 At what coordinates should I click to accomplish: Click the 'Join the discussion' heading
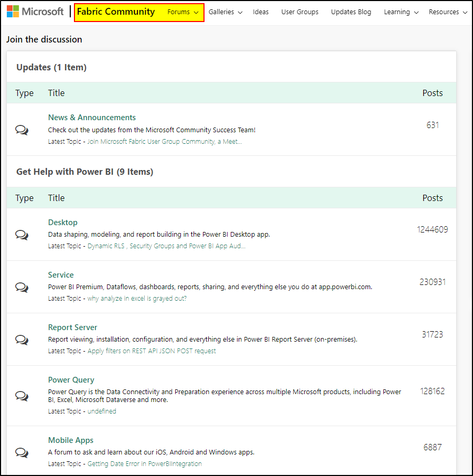[x=44, y=39]
